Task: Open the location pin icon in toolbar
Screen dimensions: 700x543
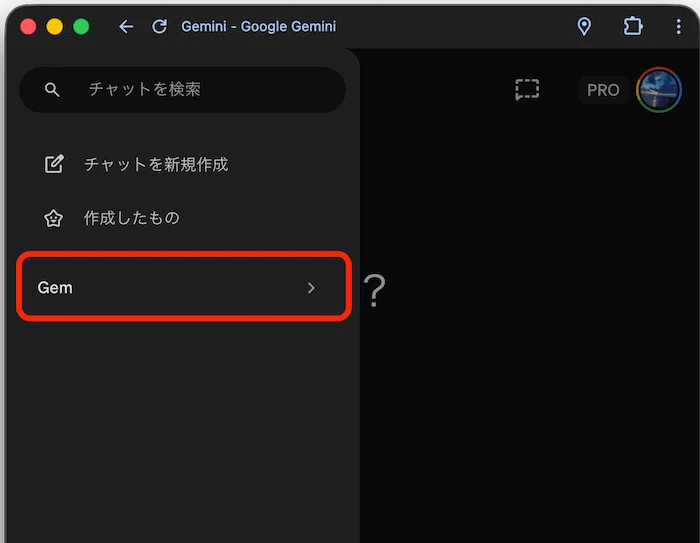Action: tap(584, 26)
